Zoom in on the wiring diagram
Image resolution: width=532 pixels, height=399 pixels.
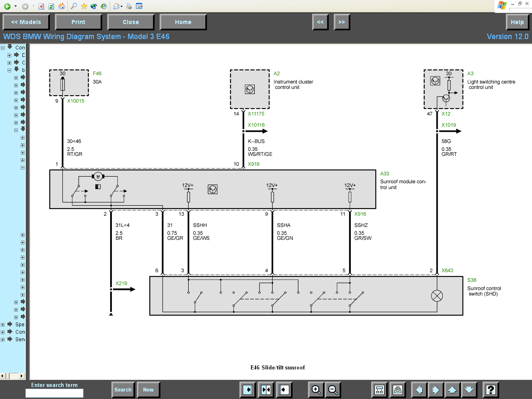click(316, 390)
